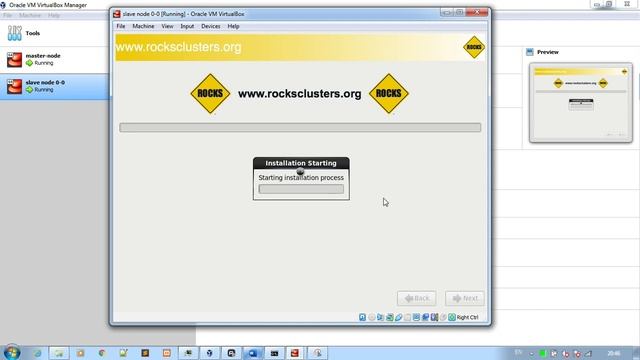Click the audio status icon in VM status bar
This screenshot has height=360, width=640.
[x=380, y=317]
